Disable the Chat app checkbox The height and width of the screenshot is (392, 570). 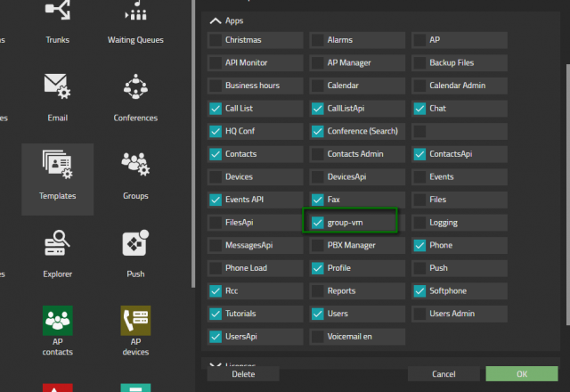(419, 109)
